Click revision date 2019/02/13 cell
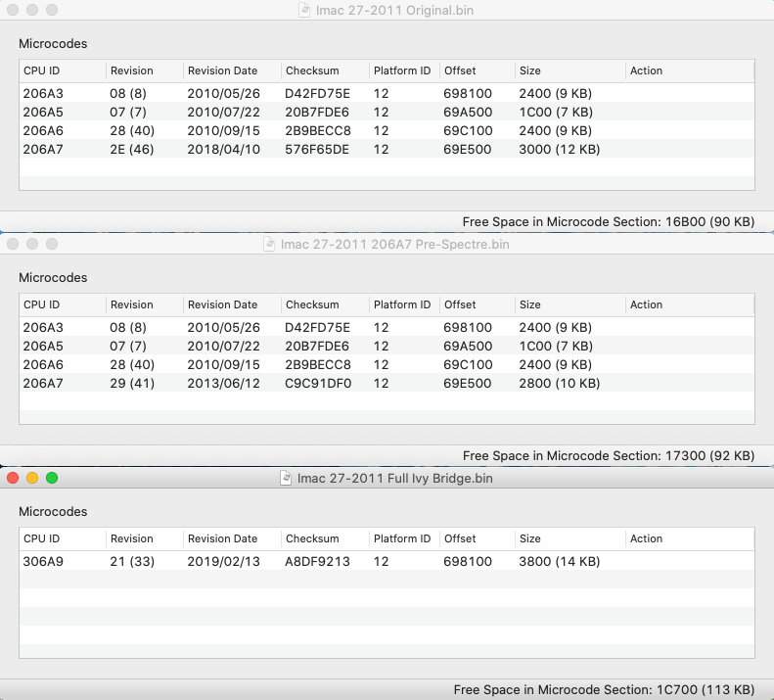This screenshot has width=774, height=700. 224,561
